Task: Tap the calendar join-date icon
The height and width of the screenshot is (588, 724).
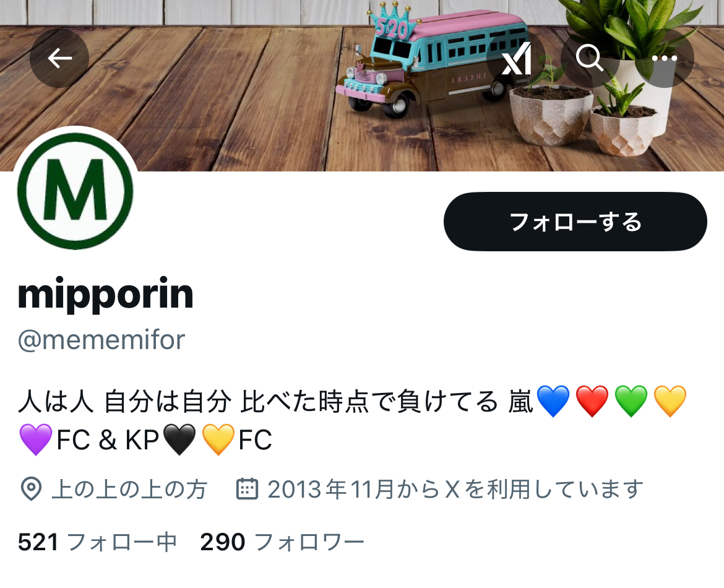Action: pos(247,489)
